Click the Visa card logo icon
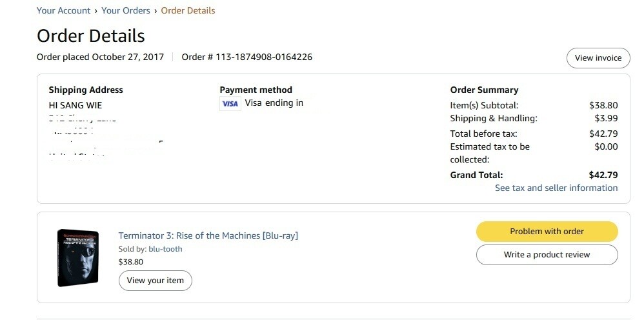 point(230,104)
